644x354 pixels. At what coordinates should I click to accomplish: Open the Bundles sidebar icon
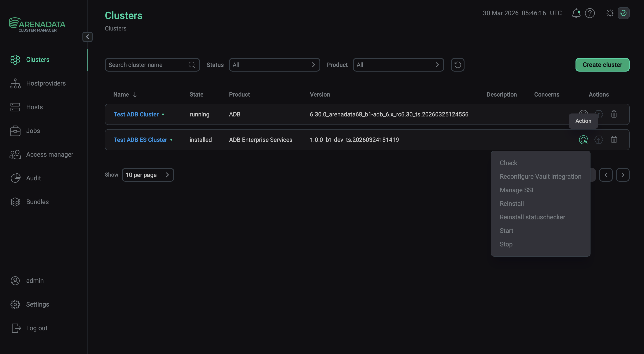pyautogui.click(x=15, y=202)
